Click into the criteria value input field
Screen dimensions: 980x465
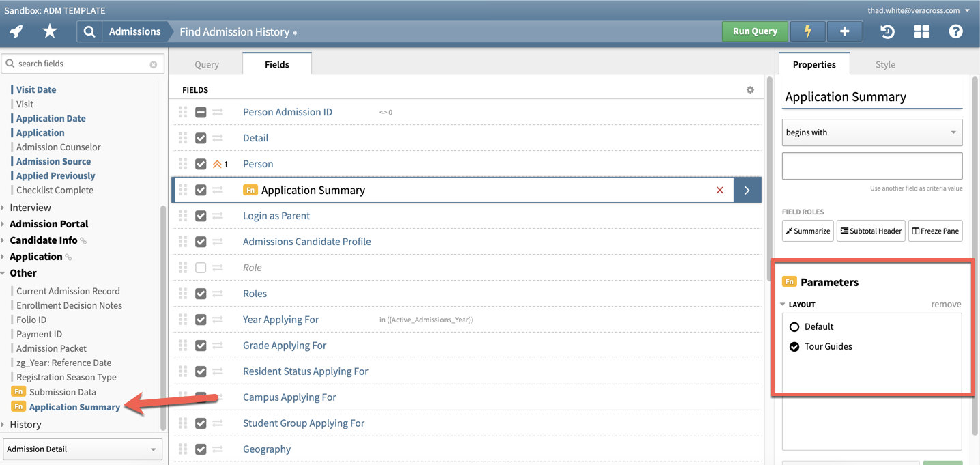coord(871,165)
